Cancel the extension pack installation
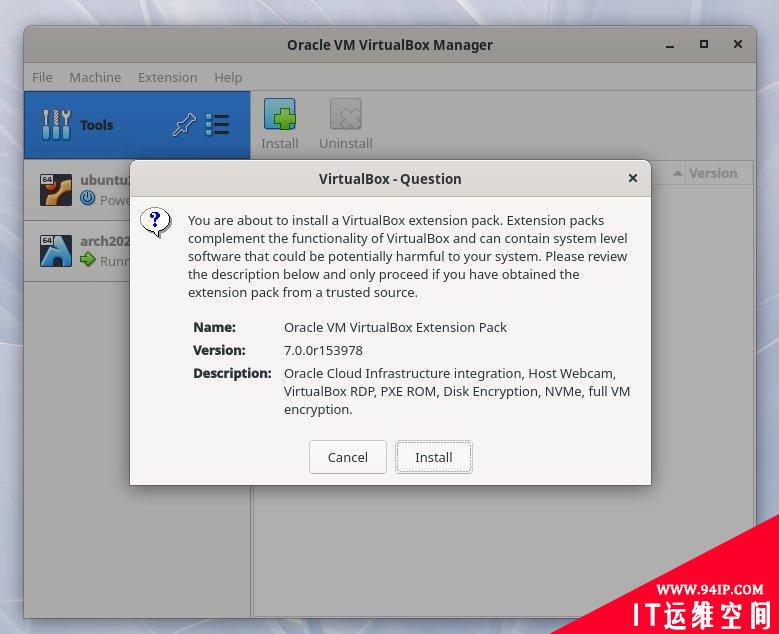This screenshot has height=634, width=779. 347,457
